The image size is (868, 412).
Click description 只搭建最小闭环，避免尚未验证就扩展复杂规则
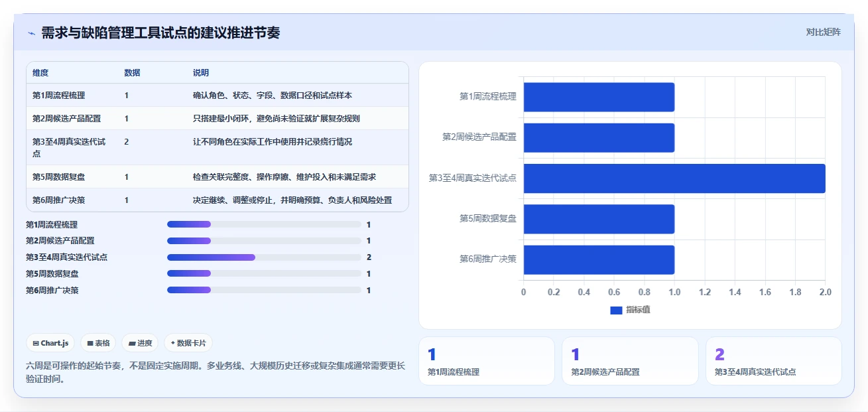pyautogui.click(x=277, y=119)
